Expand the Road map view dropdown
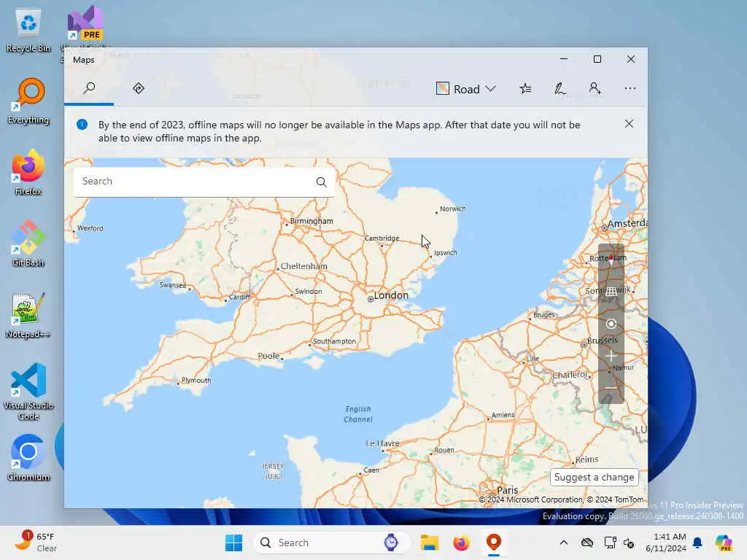The image size is (747, 560). [466, 89]
